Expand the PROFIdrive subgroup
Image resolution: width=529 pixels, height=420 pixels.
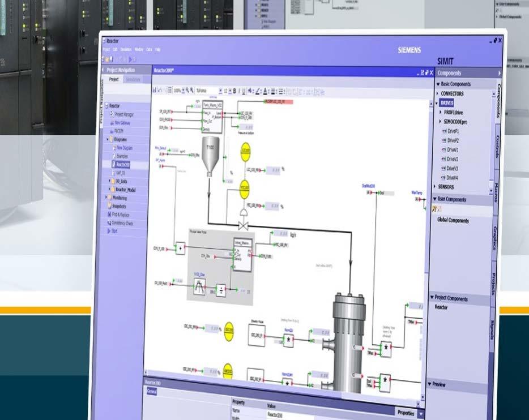coord(440,112)
